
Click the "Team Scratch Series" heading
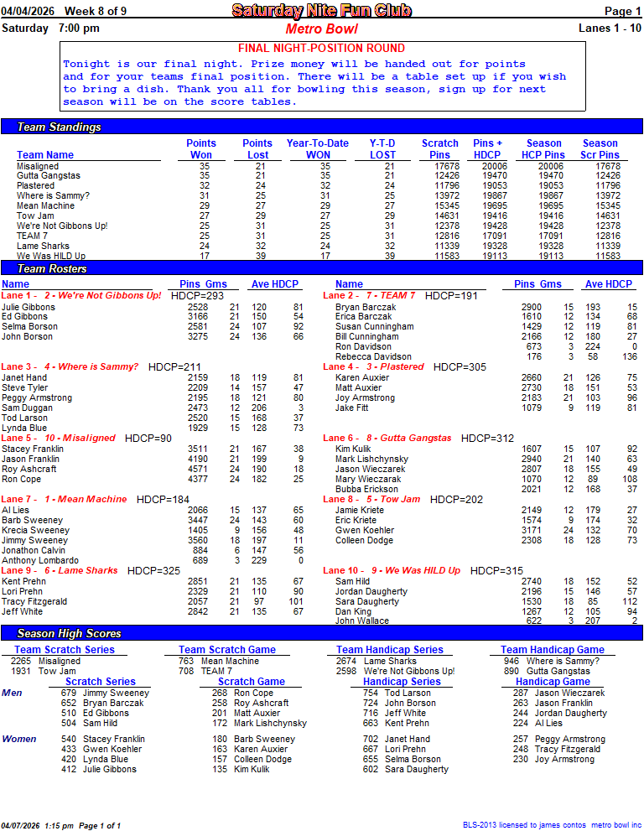(64, 649)
